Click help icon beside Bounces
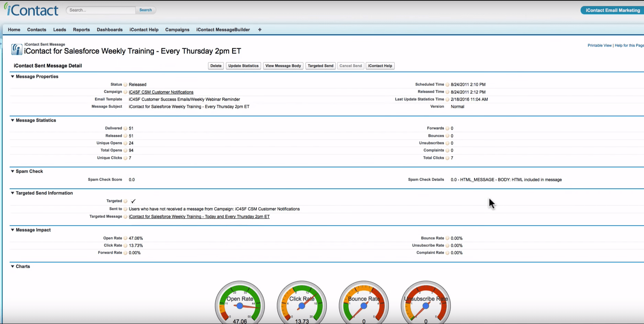Image resolution: width=644 pixels, height=324 pixels. tap(447, 136)
